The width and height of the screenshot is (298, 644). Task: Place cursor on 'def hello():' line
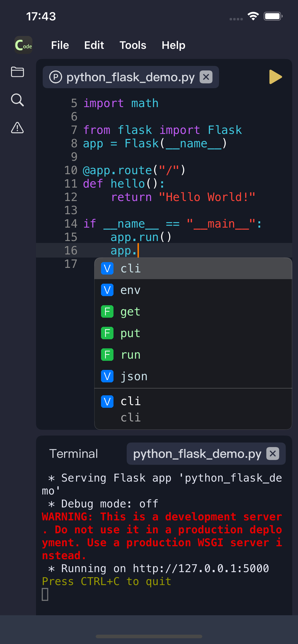(124, 184)
